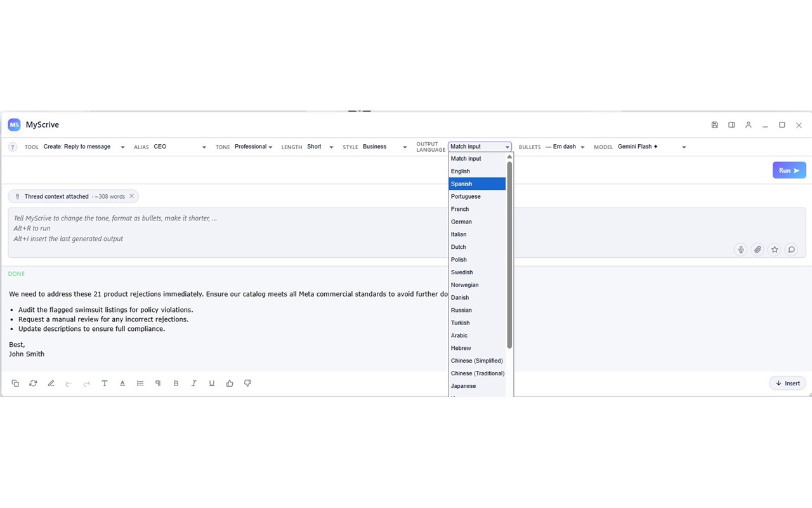Screen dimensions: 812x508
Task: Click the question mark help icon
Action: [13, 147]
